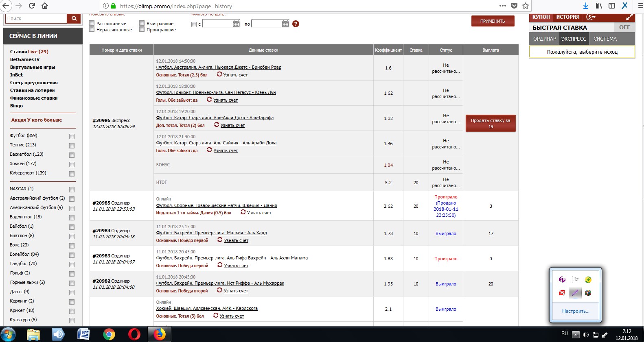Click Продать ставку за 19 button
The width and height of the screenshot is (644, 342).
coord(491,123)
